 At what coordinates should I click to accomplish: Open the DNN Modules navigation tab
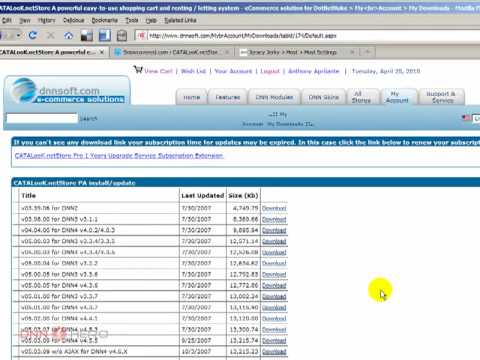(274, 97)
